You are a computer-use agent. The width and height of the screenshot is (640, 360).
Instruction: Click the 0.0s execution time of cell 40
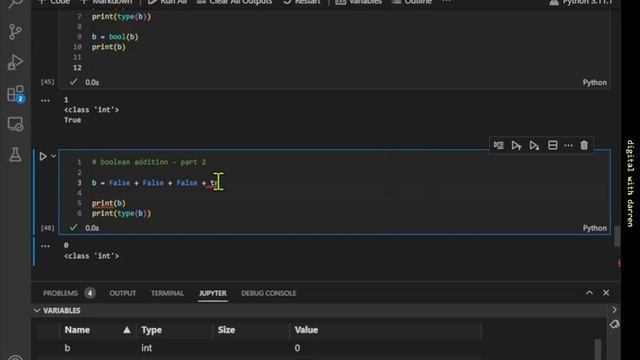92,228
